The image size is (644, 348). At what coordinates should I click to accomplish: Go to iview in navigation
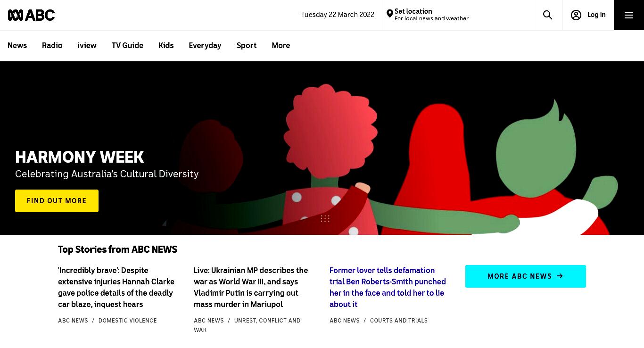click(x=87, y=46)
